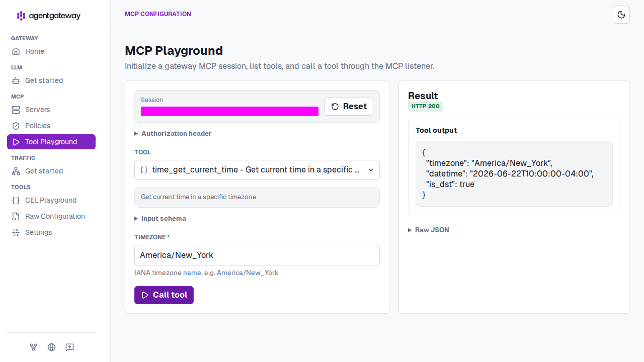Click the Call tool button

[x=164, y=295]
